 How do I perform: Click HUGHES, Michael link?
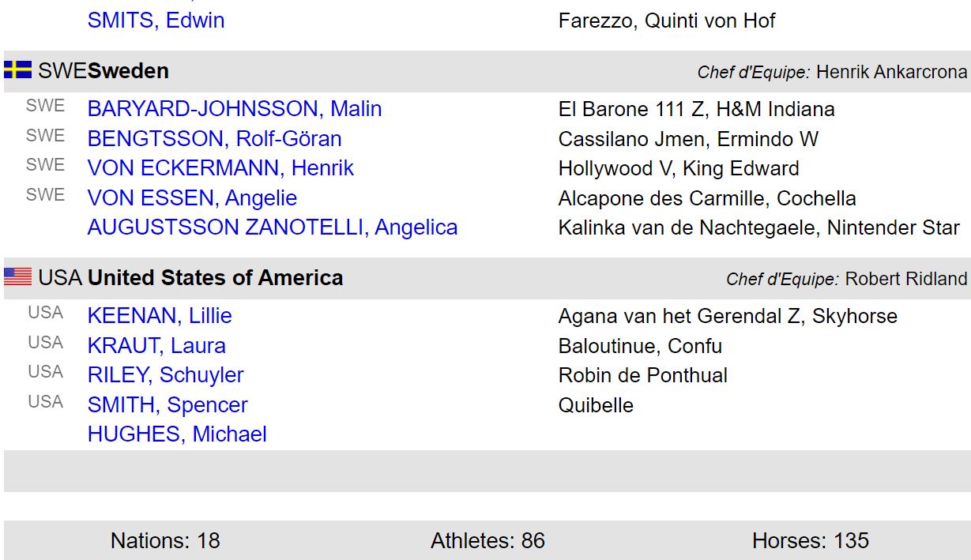click(177, 434)
